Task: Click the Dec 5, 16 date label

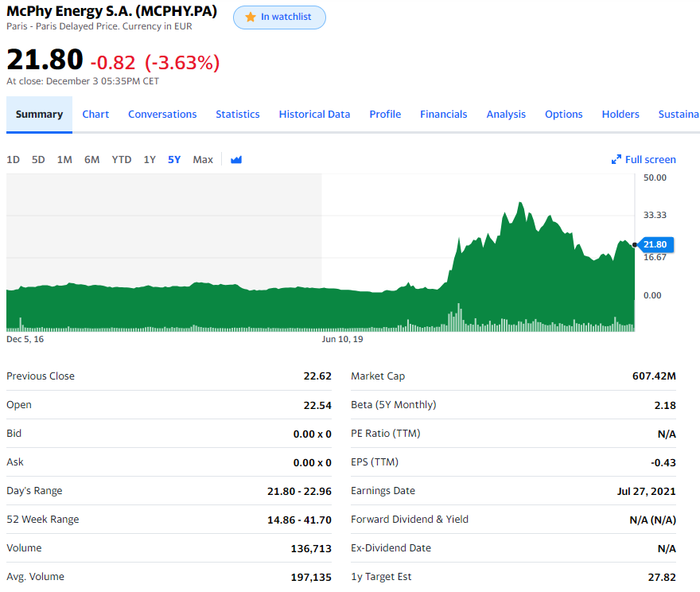Action: pyautogui.click(x=25, y=339)
